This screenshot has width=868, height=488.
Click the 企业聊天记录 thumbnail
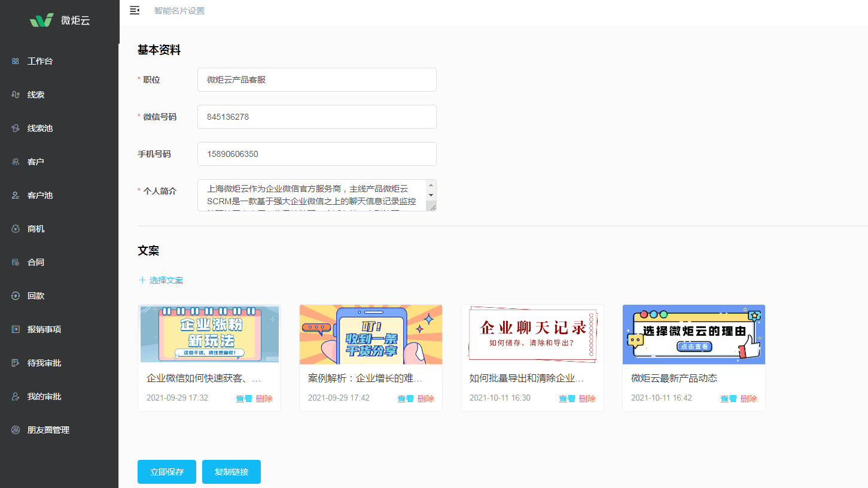click(x=532, y=334)
